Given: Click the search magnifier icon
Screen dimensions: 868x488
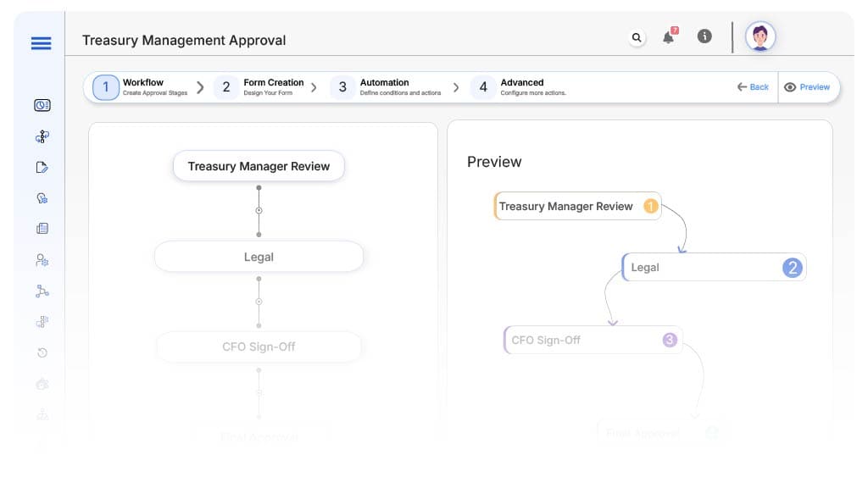Looking at the screenshot, I should 637,37.
